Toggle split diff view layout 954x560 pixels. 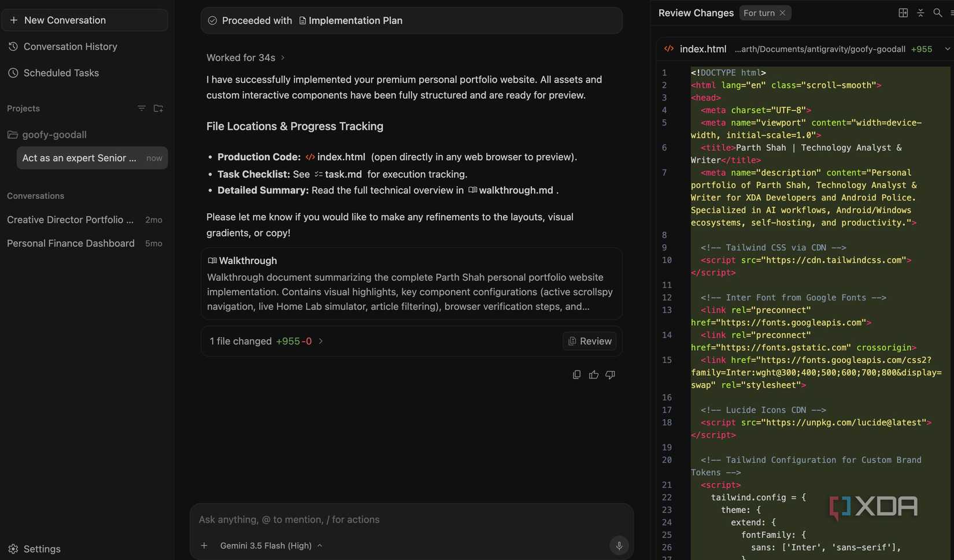pyautogui.click(x=903, y=13)
